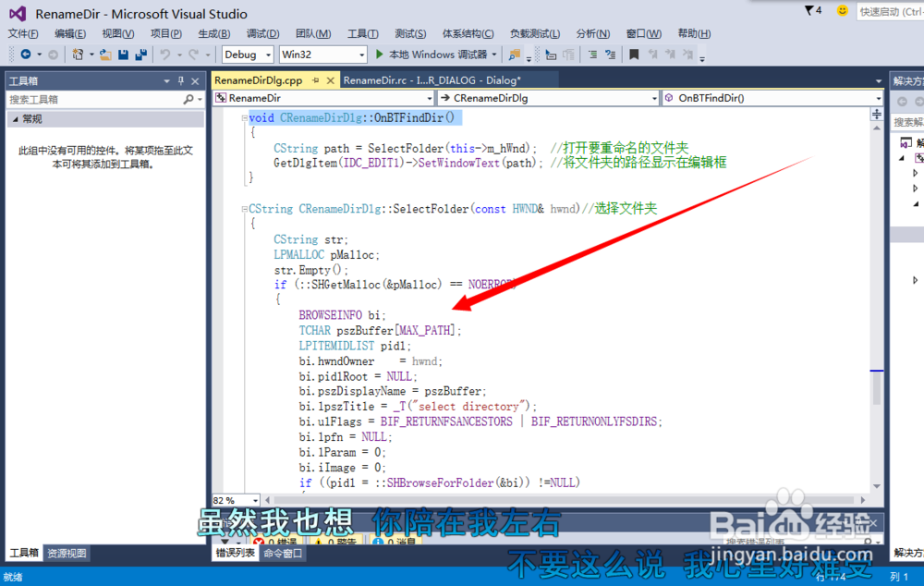This screenshot has width=924, height=586.
Task: Open the 工具(T) menu
Action: [363, 33]
